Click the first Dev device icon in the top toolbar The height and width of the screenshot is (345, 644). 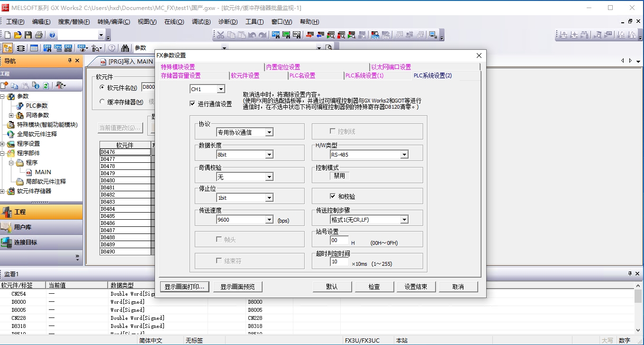[x=276, y=35]
